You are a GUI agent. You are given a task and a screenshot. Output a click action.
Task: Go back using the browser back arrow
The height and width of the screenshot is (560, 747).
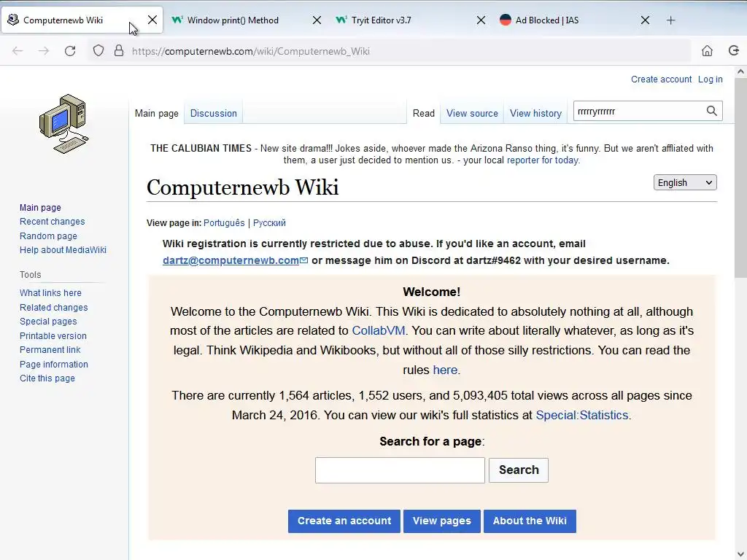(x=18, y=51)
